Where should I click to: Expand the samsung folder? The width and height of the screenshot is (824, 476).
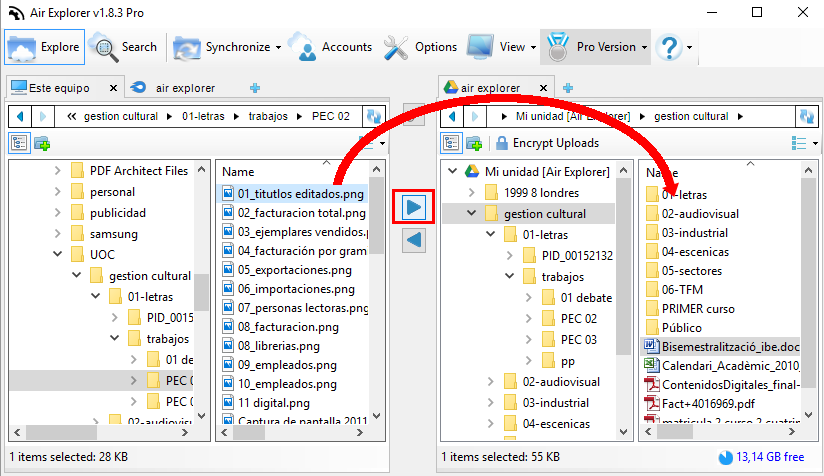point(58,234)
